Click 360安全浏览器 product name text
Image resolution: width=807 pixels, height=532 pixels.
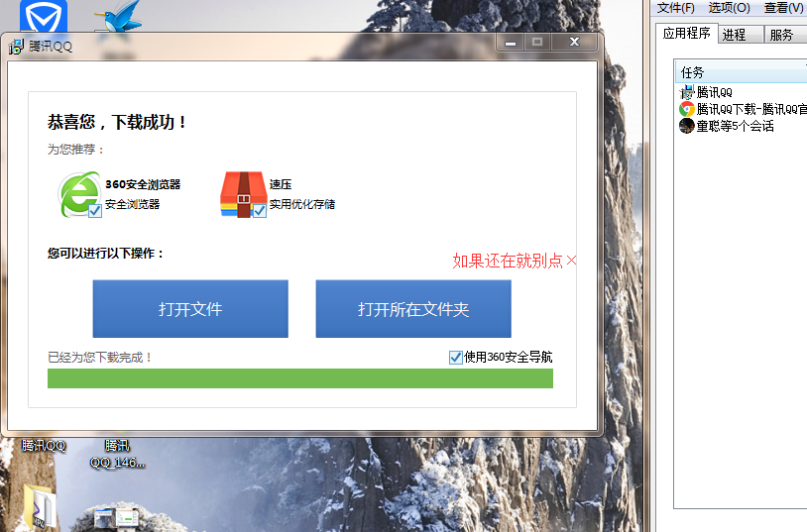(x=143, y=184)
